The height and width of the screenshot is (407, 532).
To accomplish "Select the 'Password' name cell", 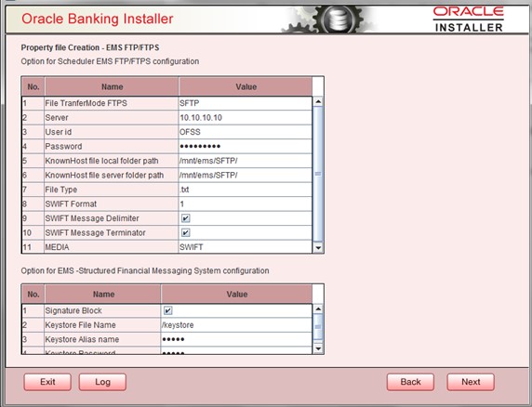I will [x=112, y=147].
